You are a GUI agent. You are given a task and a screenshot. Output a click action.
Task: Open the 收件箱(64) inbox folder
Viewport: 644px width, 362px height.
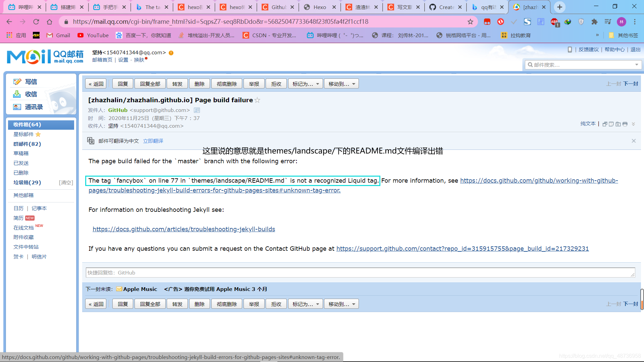pos(41,125)
